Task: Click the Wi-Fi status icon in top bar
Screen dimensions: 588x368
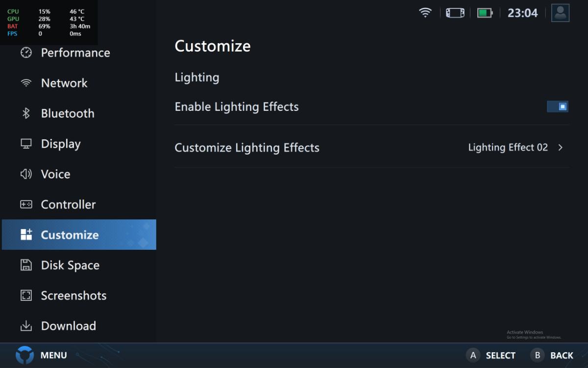Action: tap(425, 13)
